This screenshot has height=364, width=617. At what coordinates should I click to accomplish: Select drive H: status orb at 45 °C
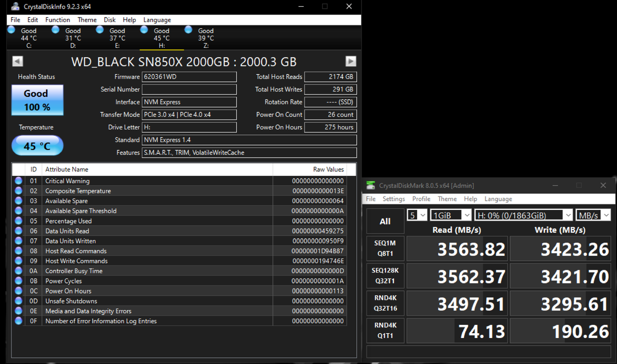click(144, 30)
